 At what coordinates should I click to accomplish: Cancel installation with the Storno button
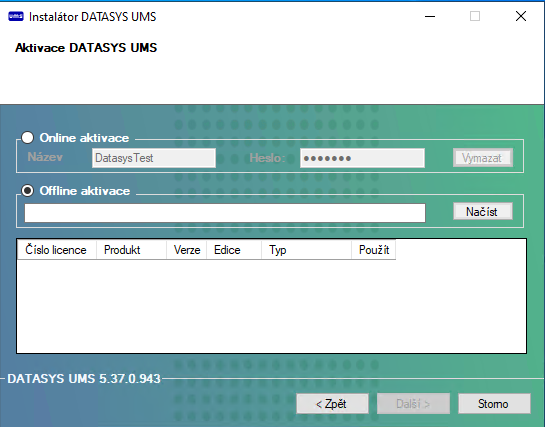(494, 404)
